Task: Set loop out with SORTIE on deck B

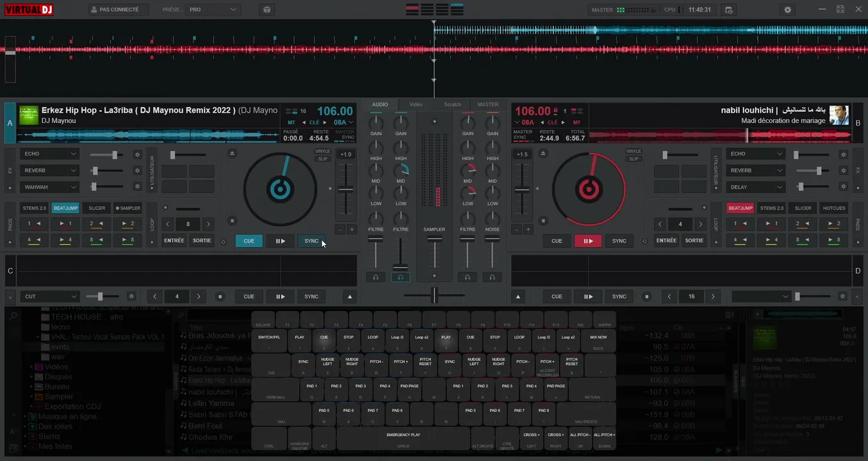Action: tap(694, 241)
